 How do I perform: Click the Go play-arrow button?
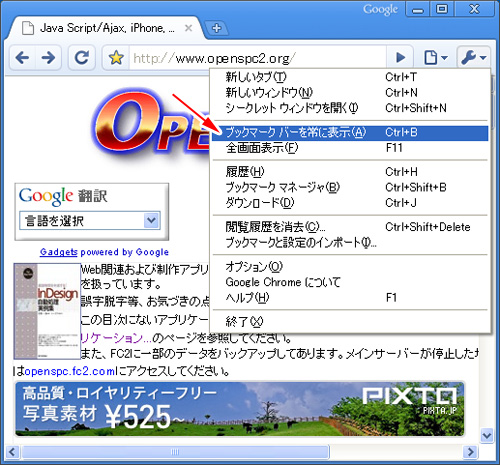point(400,58)
